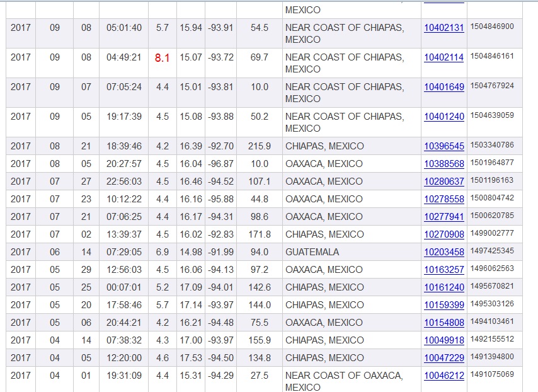Viewport: 538px width, 392px height.
Task: Click the depth value 107.1
Action: [x=260, y=182]
